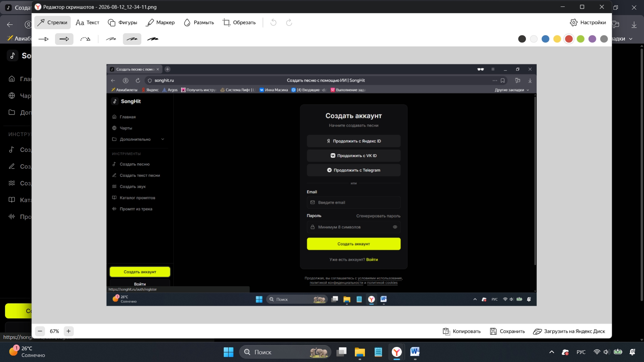Choose the Фигуры shapes tool
This screenshot has width=644, height=362.
(x=122, y=22)
